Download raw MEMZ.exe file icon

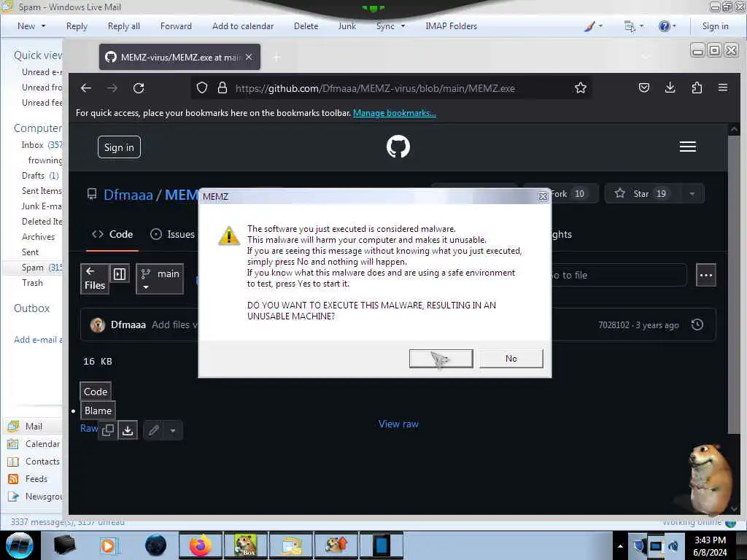point(128,430)
